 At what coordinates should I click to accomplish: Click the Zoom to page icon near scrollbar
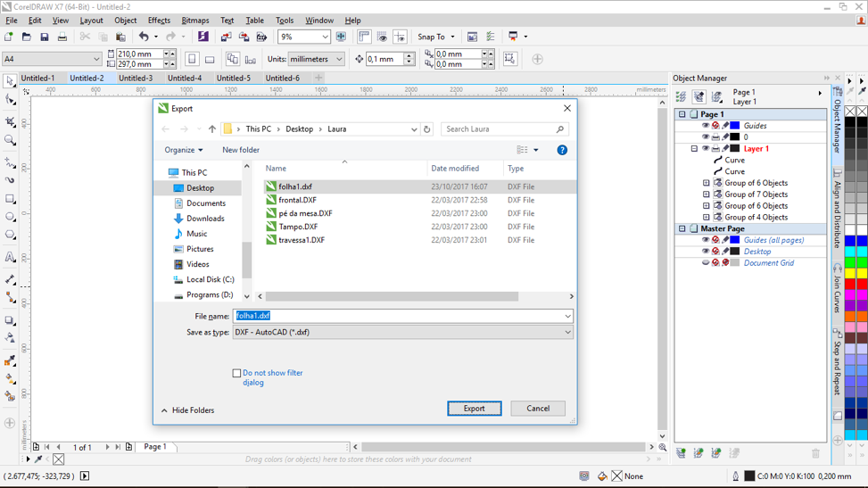click(x=663, y=447)
